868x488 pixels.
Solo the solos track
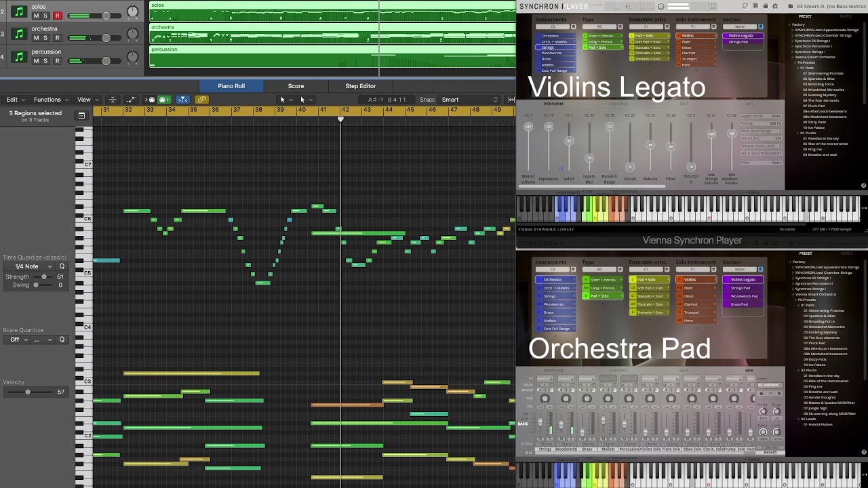click(45, 16)
